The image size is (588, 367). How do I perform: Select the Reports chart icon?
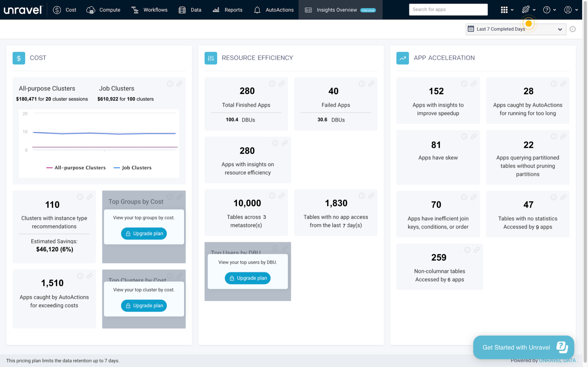pyautogui.click(x=216, y=9)
